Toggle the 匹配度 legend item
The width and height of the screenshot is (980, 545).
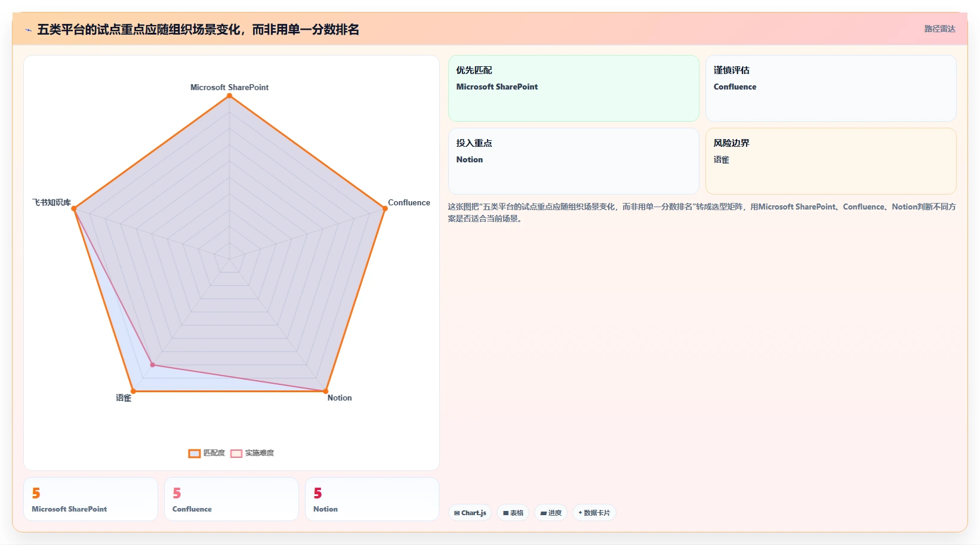tap(207, 453)
